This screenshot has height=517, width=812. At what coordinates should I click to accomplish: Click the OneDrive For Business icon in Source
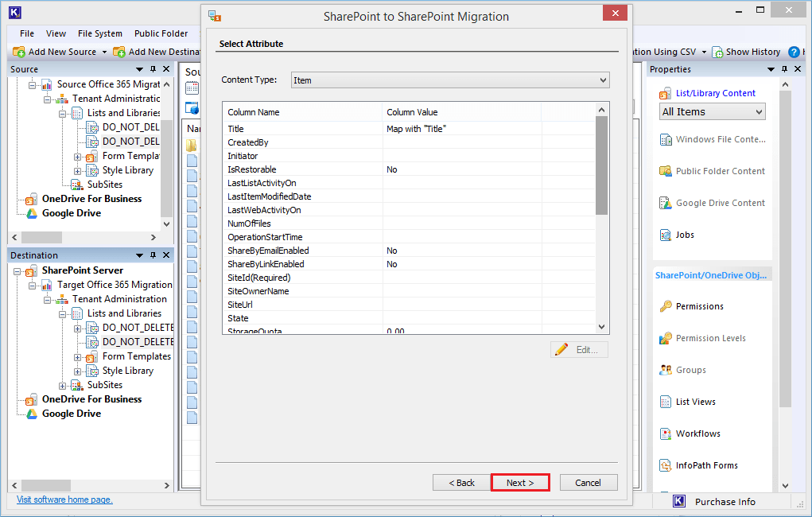[32, 200]
